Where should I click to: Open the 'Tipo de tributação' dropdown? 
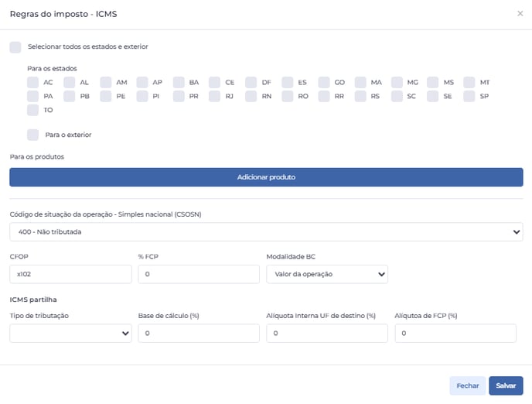click(x=70, y=334)
